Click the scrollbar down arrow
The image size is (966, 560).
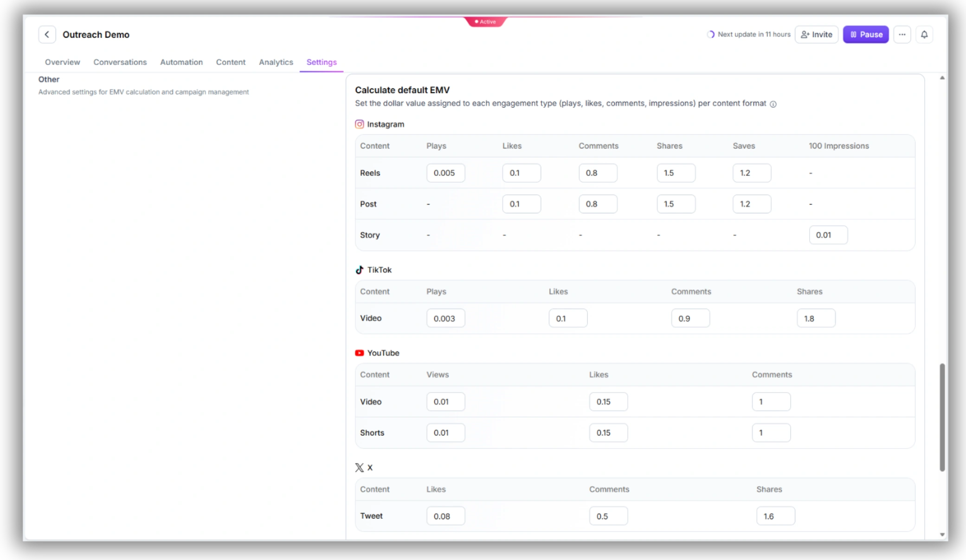coord(942,534)
